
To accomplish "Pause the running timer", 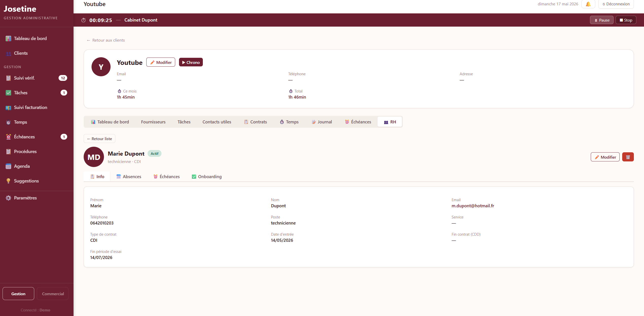I will [x=602, y=20].
